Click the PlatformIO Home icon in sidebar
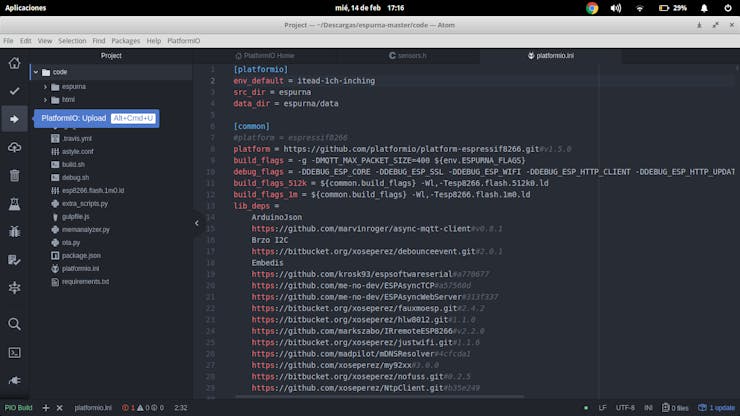740x416 pixels. pos(14,63)
